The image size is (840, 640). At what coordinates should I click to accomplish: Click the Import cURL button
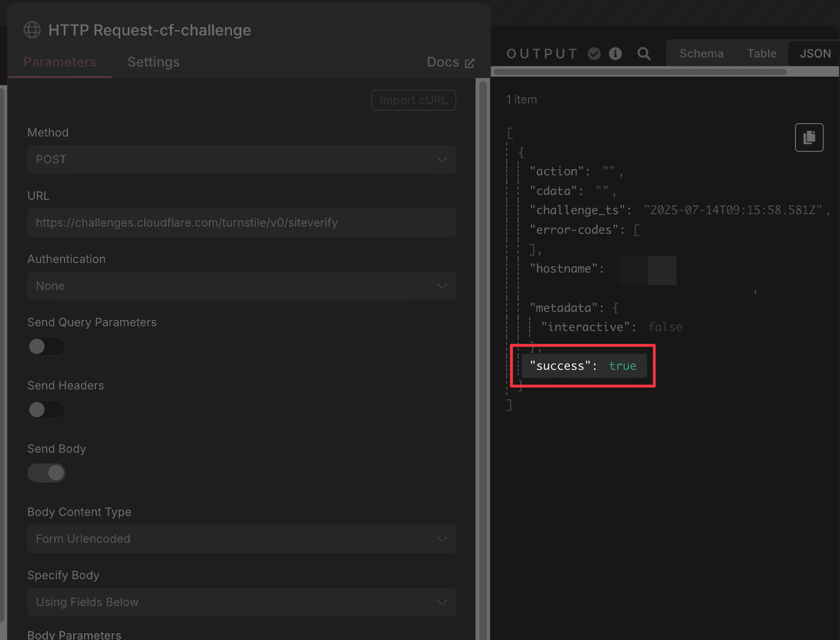click(413, 100)
